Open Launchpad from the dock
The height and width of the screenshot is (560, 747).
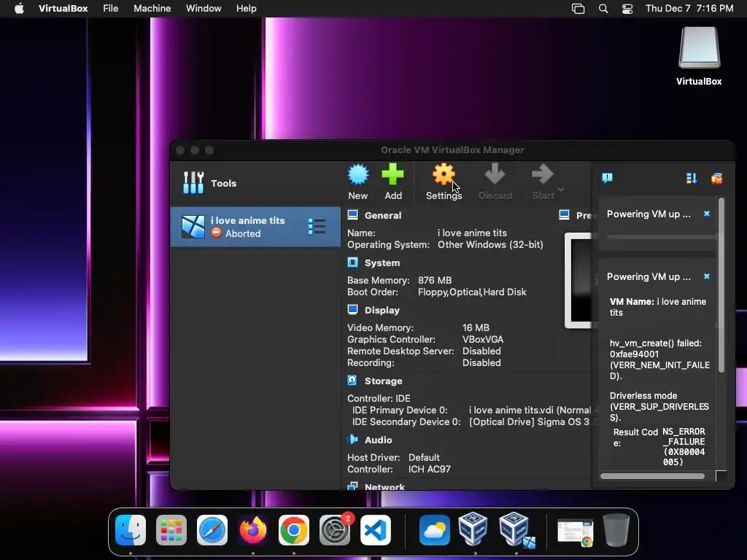(x=171, y=530)
